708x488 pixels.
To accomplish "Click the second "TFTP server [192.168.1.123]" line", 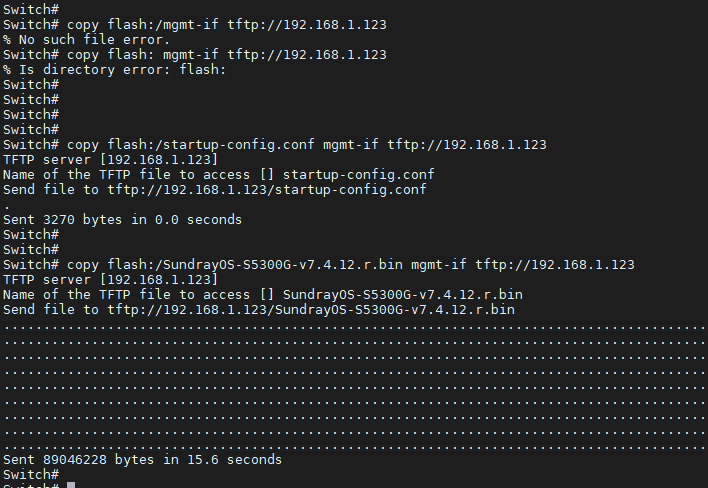I will [110, 279].
